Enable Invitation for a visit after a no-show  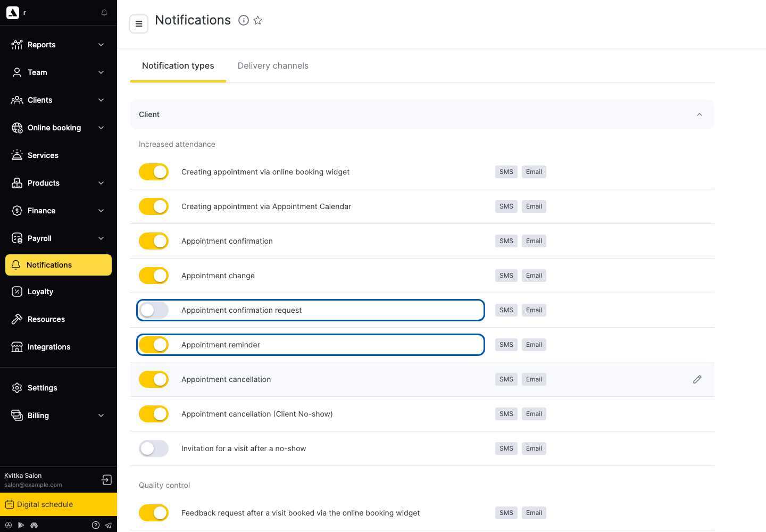tap(154, 448)
